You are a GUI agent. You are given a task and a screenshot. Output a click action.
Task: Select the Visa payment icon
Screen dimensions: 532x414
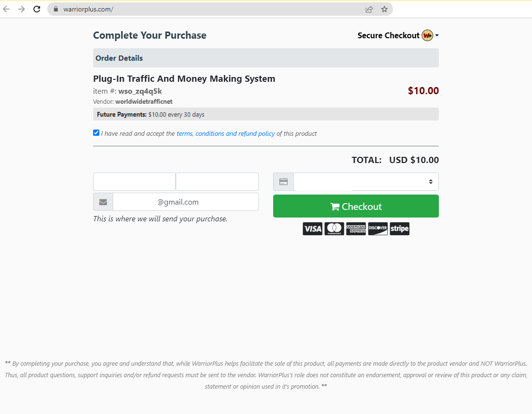(312, 229)
